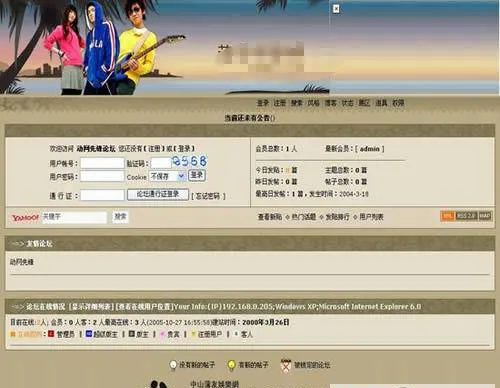Focus the 验证码 captcha input field
The image size is (500, 388).
(x=161, y=163)
